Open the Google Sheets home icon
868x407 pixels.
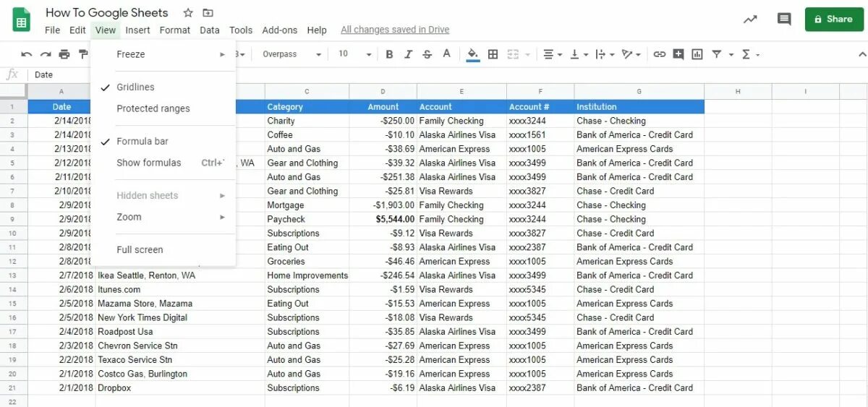[22, 20]
